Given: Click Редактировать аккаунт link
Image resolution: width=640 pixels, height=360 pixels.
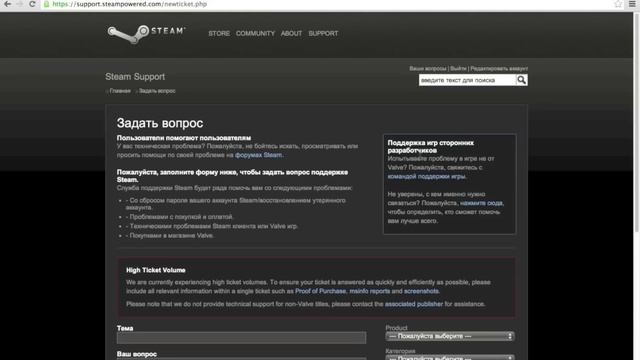Looking at the screenshot, I should (x=499, y=69).
